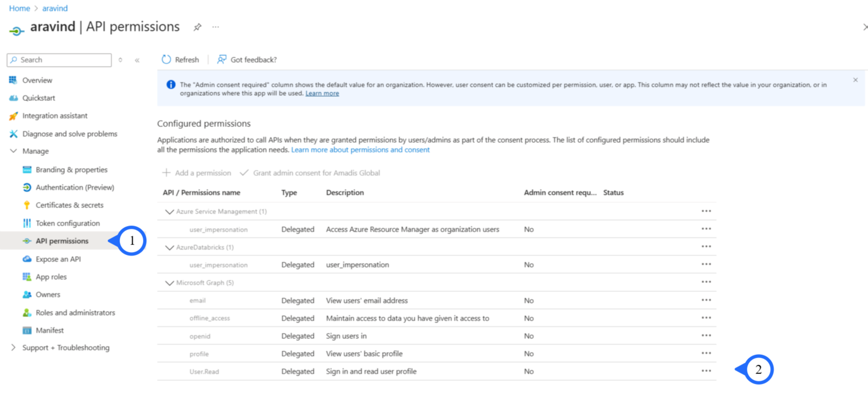Click the ellipsis next to page title
This screenshot has width=868, height=394.
click(x=216, y=27)
